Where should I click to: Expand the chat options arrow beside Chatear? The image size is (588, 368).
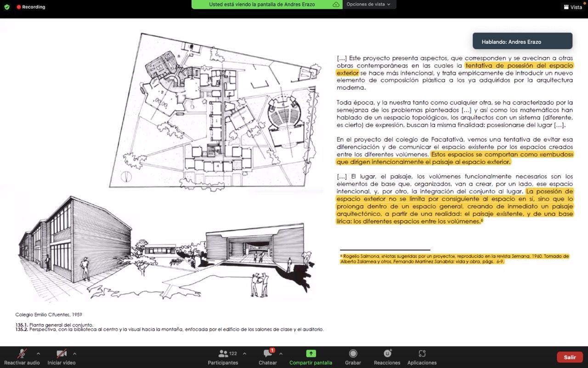pos(281,353)
